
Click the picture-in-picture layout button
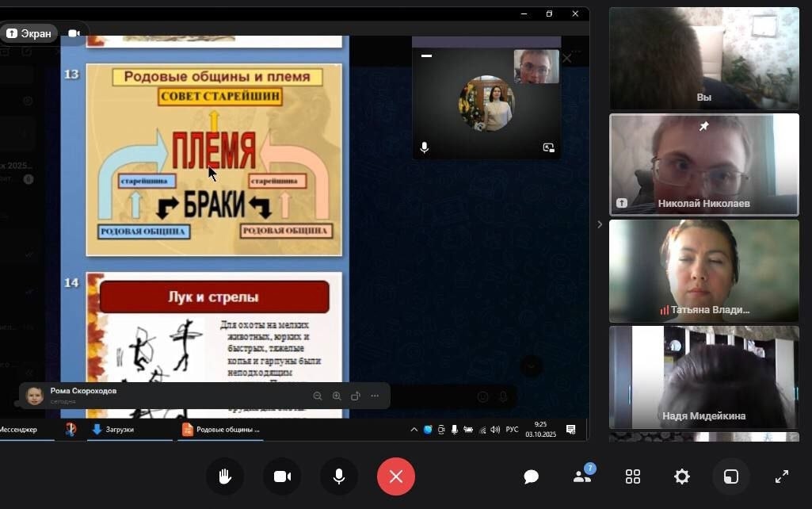(731, 476)
